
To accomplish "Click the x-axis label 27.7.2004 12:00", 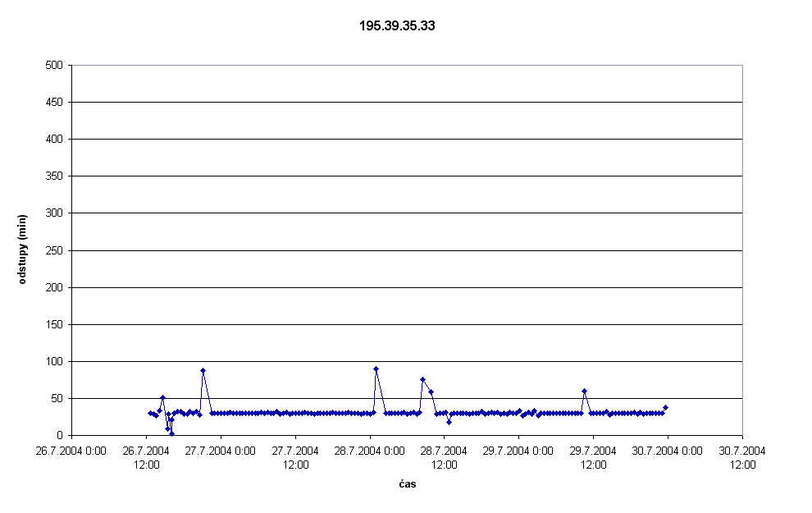I will click(x=295, y=457).
